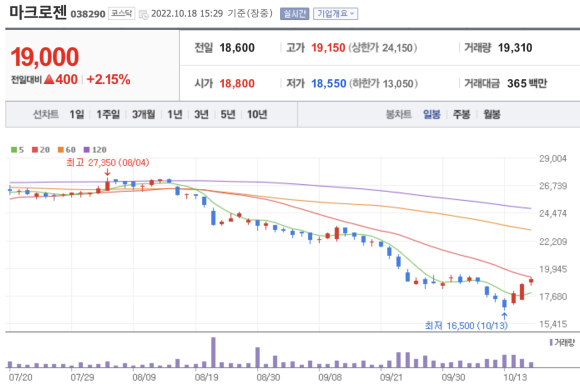This screenshot has width=580, height=387.
Task: Click the 하한가 13,050 lower limit text
Action: [x=384, y=84]
